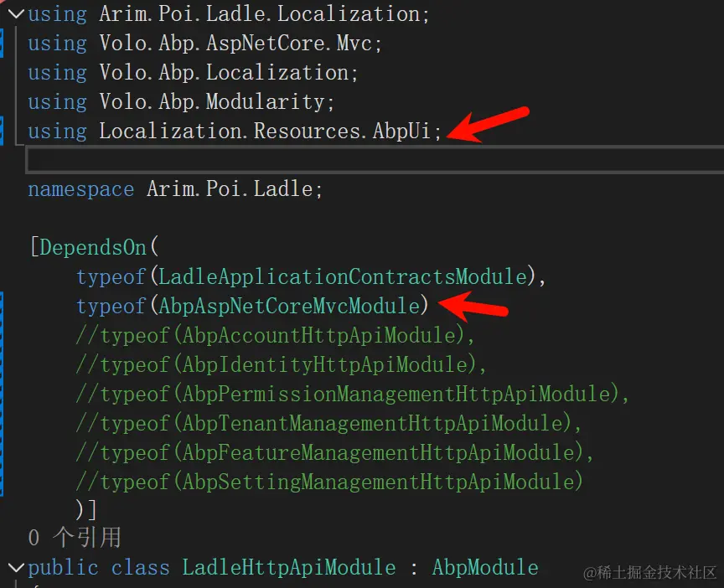This screenshot has height=588, width=724.
Task: Click the DependsOn attribute name
Action: pyautogui.click(x=93, y=248)
